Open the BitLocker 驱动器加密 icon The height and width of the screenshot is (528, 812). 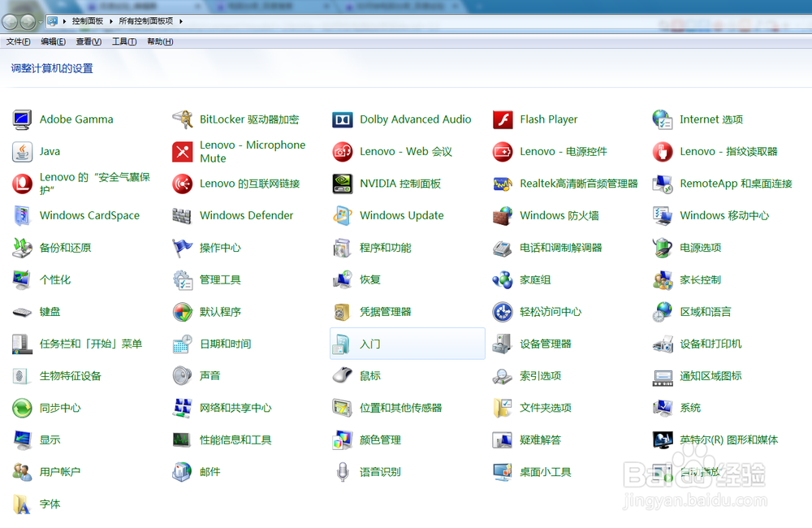(x=182, y=119)
